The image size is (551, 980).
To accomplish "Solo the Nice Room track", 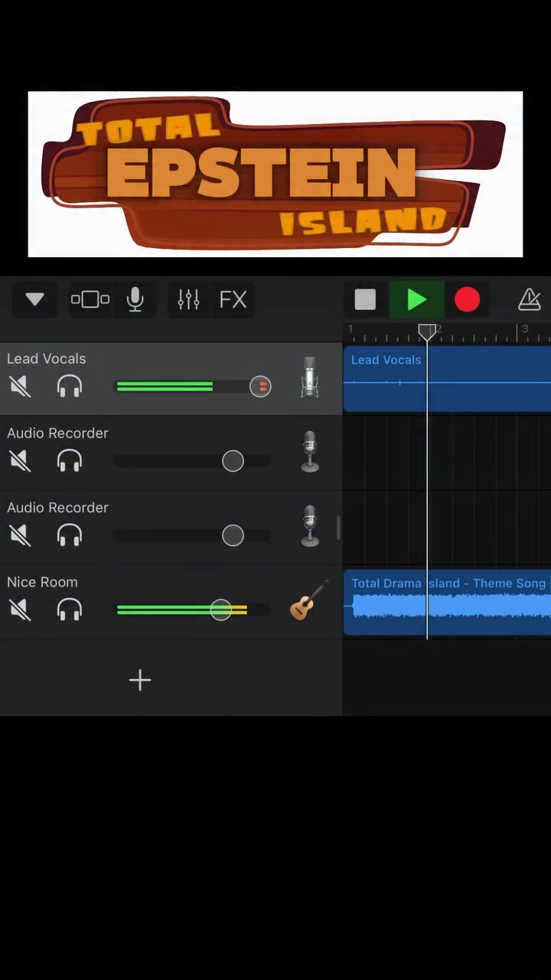I will click(70, 609).
